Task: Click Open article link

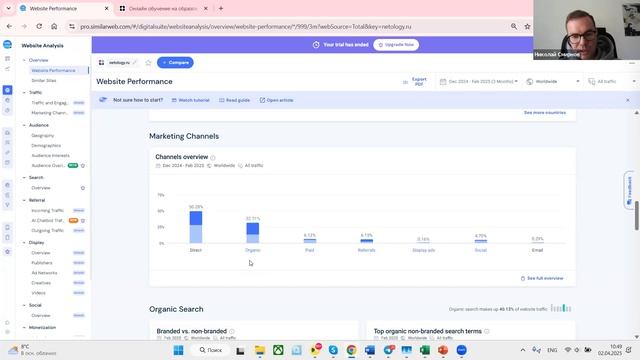Action: click(x=277, y=100)
